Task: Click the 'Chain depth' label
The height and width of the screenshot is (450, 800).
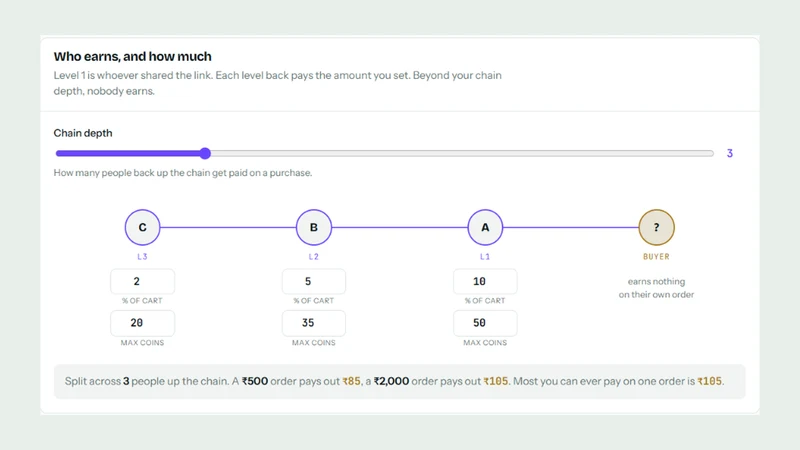Action: (x=83, y=133)
